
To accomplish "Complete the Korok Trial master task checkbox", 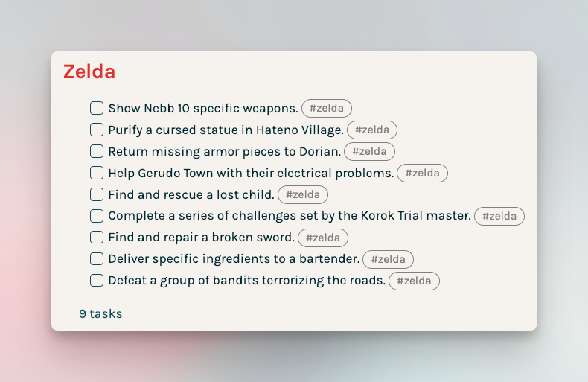I will (x=97, y=216).
